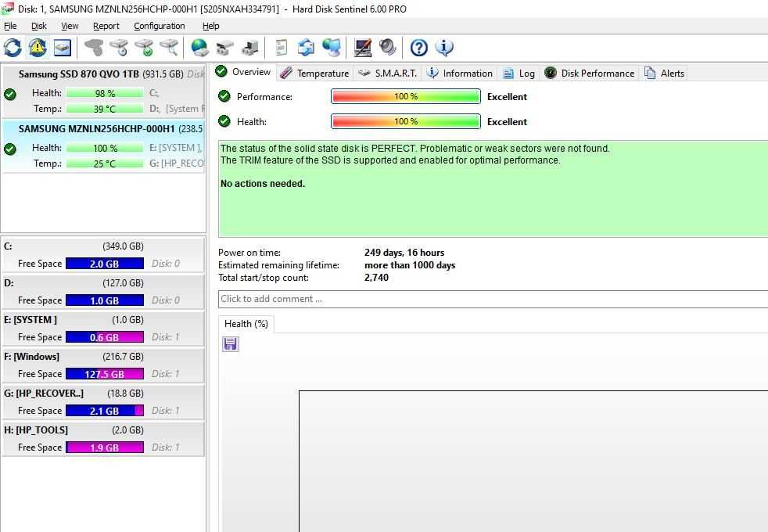Click the 'Click to add comment' field
This screenshot has width=768, height=532.
(x=493, y=299)
